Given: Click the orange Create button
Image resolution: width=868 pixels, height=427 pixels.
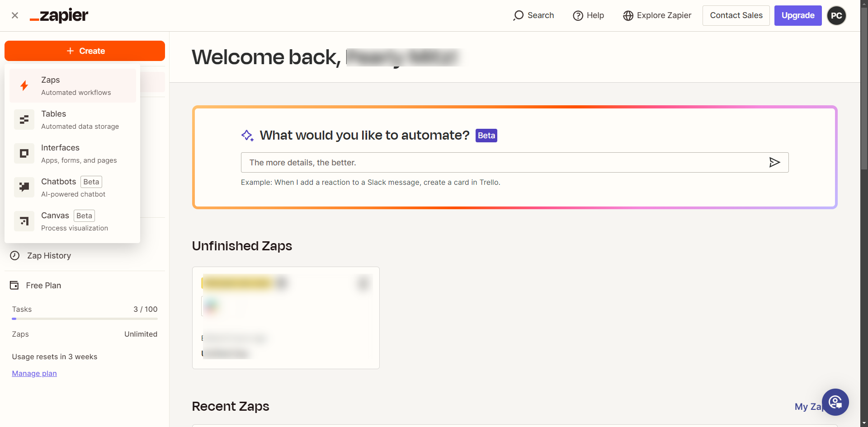Looking at the screenshot, I should [85, 51].
